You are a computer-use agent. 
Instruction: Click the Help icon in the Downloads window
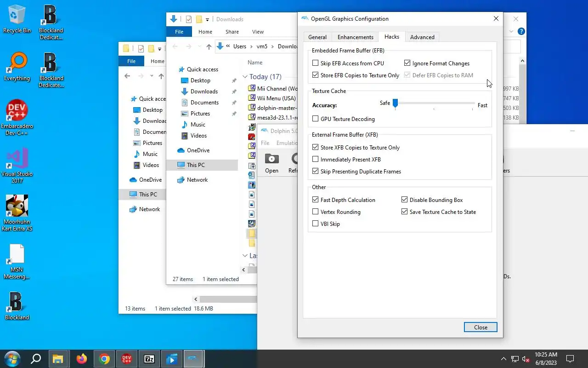[x=521, y=32]
